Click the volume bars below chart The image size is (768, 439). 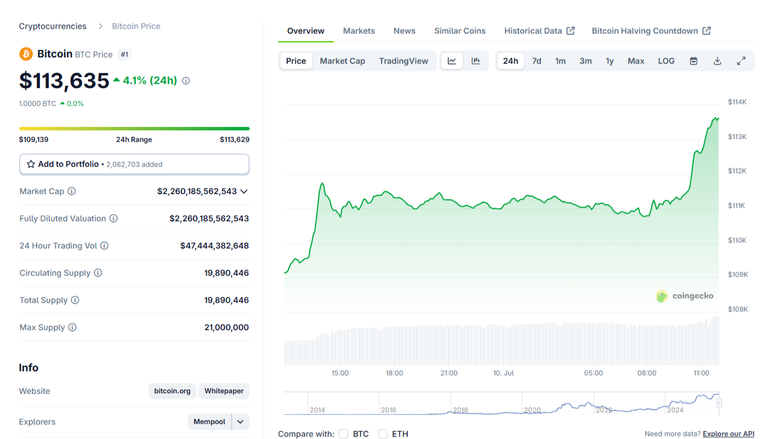[502, 341]
